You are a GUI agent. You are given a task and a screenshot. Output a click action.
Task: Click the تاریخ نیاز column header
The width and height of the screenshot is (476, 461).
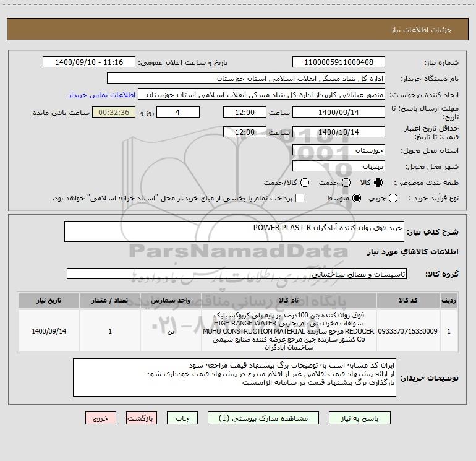[x=49, y=300]
